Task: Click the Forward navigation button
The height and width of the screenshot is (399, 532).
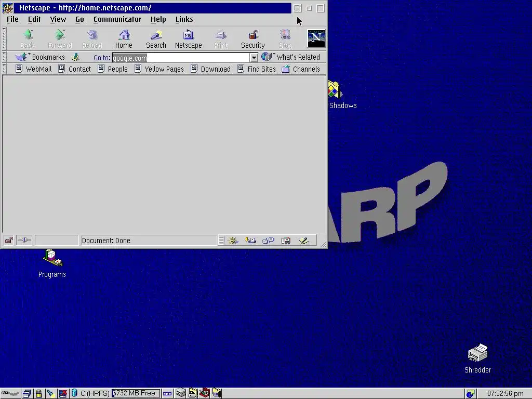Action: pos(60,39)
